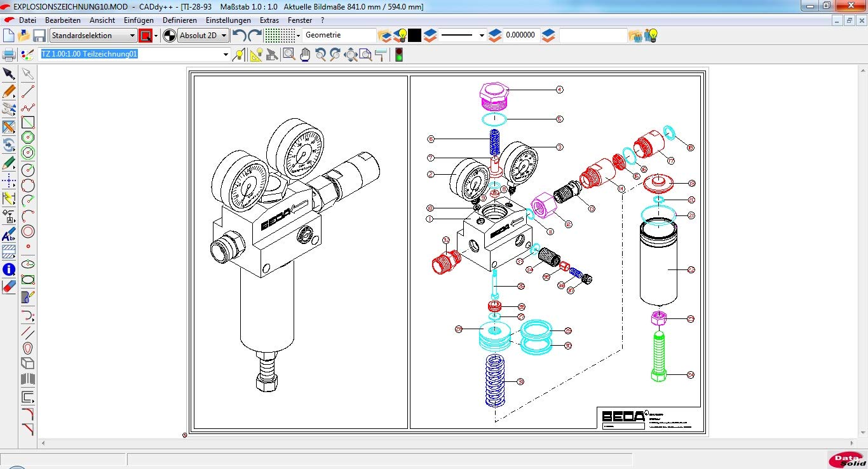Select the red double-circle tool
Screen dimensions: 868x469
28,231
